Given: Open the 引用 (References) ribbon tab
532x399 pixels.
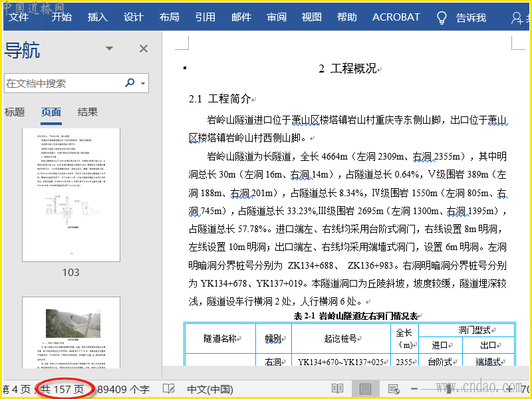Looking at the screenshot, I should point(205,17).
